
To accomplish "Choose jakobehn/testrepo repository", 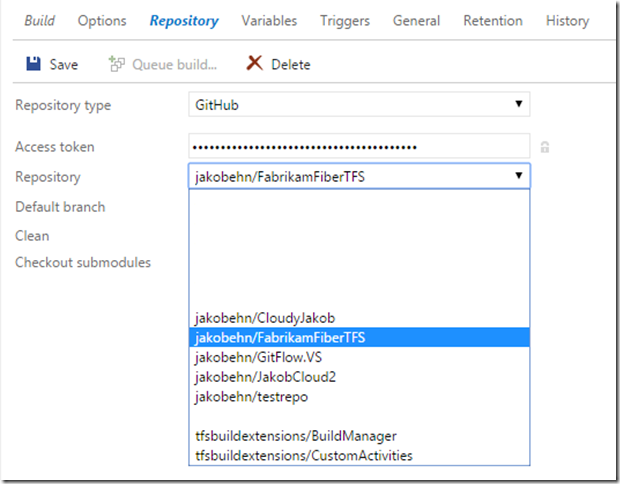I will pos(359,397).
